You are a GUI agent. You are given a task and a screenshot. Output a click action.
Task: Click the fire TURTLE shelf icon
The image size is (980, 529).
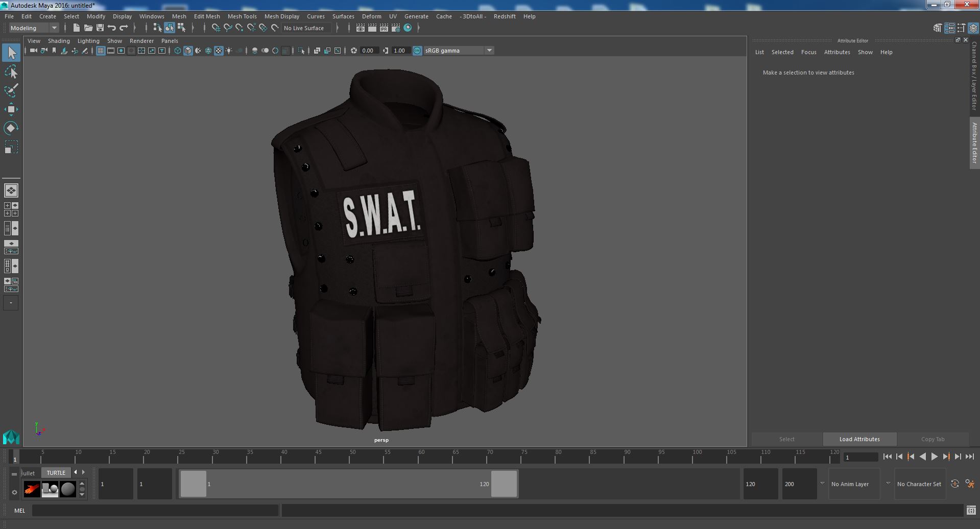tap(32, 489)
